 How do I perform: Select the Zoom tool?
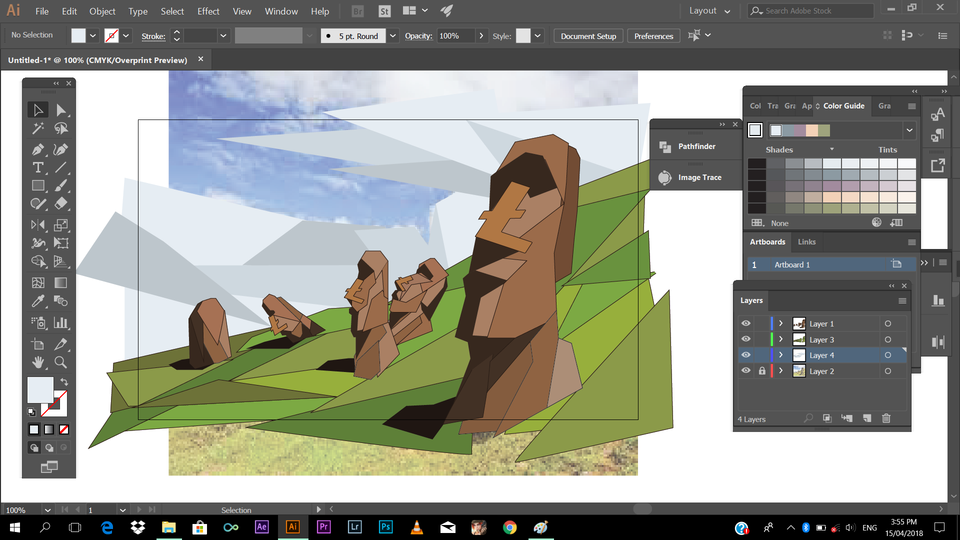[x=61, y=362]
